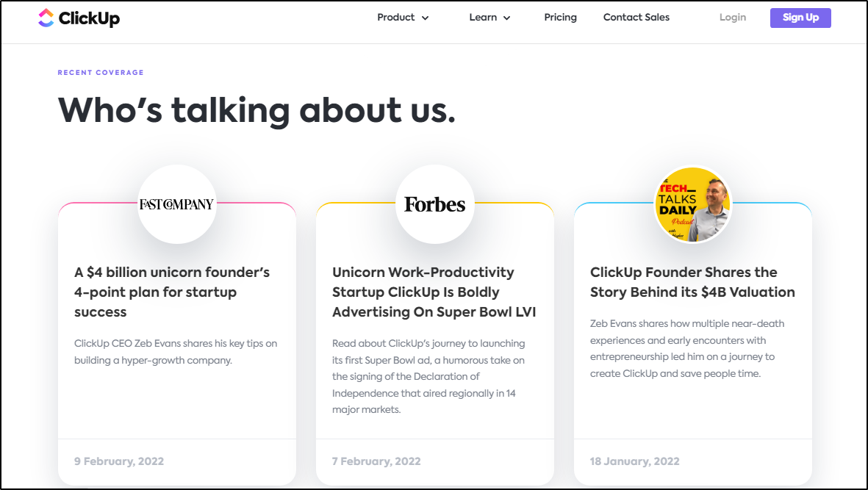Open the $4 billion unicorn founder article
868x490 pixels.
[172, 292]
